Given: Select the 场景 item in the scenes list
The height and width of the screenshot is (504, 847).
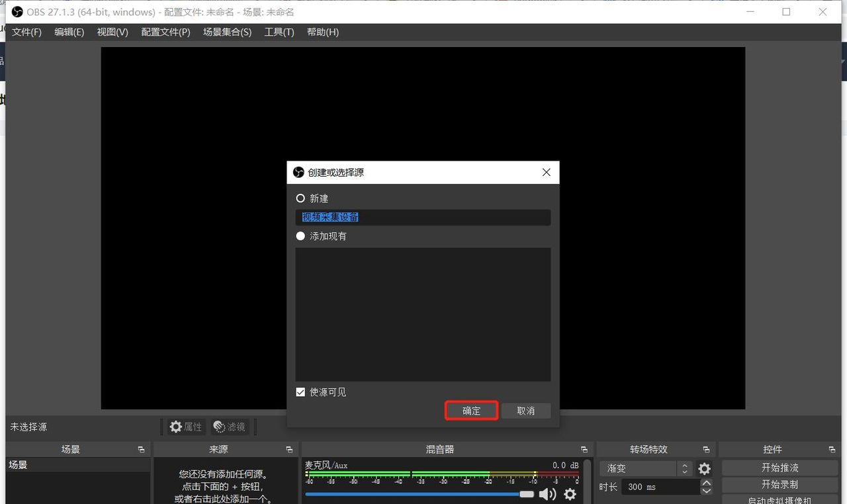Looking at the screenshot, I should click(78, 465).
